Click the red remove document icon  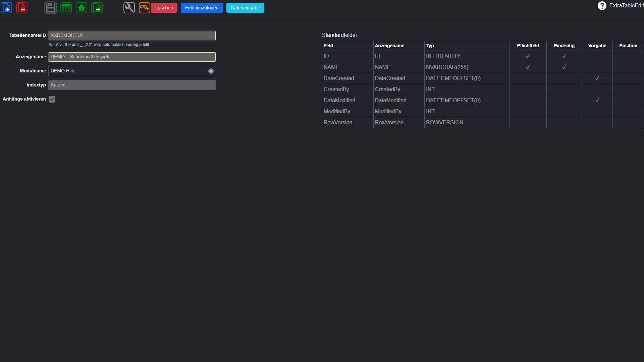pos(22,7)
